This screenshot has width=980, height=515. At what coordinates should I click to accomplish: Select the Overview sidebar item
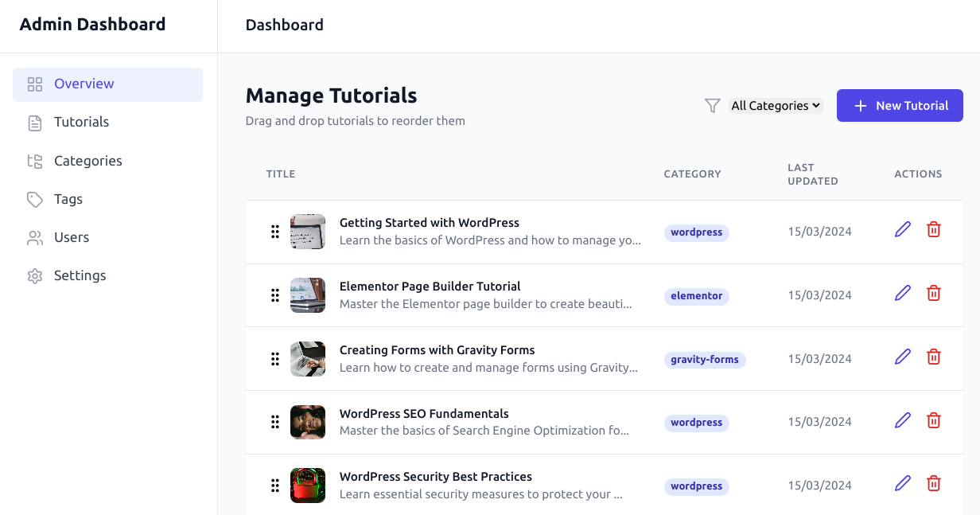(x=84, y=84)
